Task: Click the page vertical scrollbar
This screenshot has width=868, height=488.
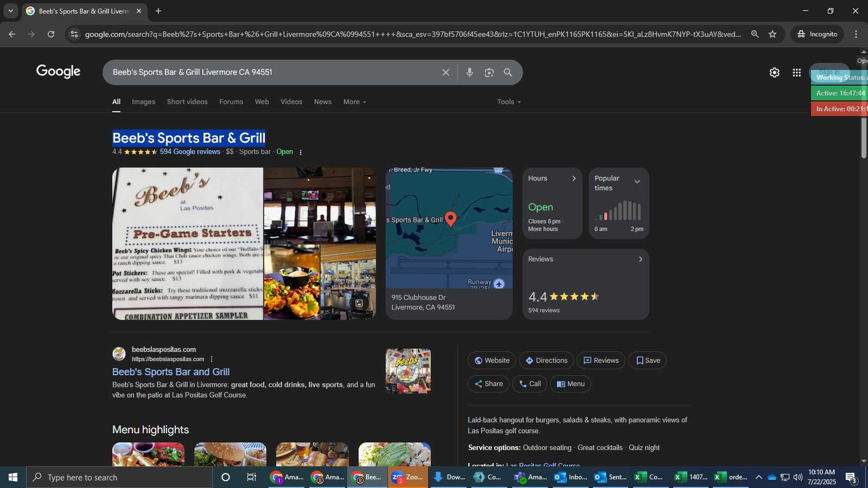Action: pyautogui.click(x=864, y=138)
